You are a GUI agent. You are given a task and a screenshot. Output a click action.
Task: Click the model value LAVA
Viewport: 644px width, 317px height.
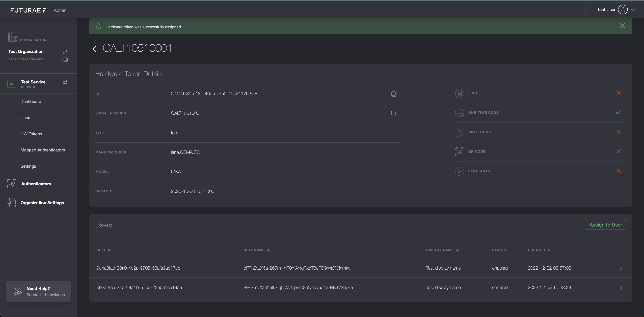176,172
